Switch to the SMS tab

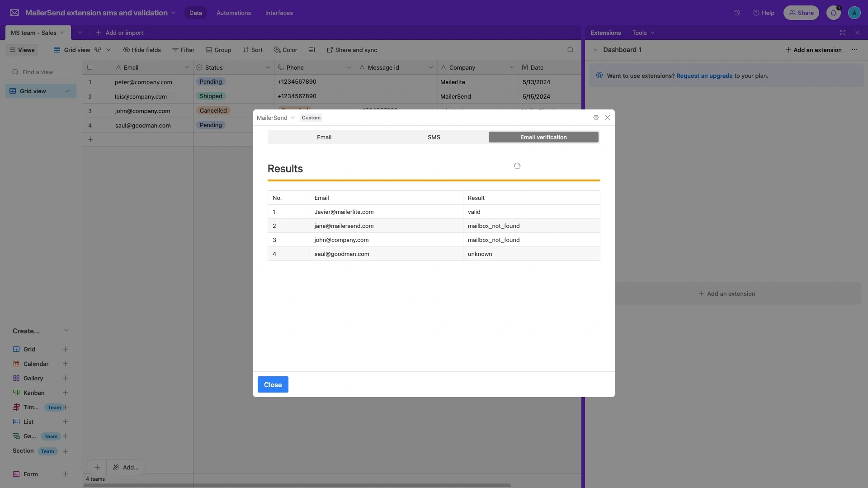click(434, 137)
